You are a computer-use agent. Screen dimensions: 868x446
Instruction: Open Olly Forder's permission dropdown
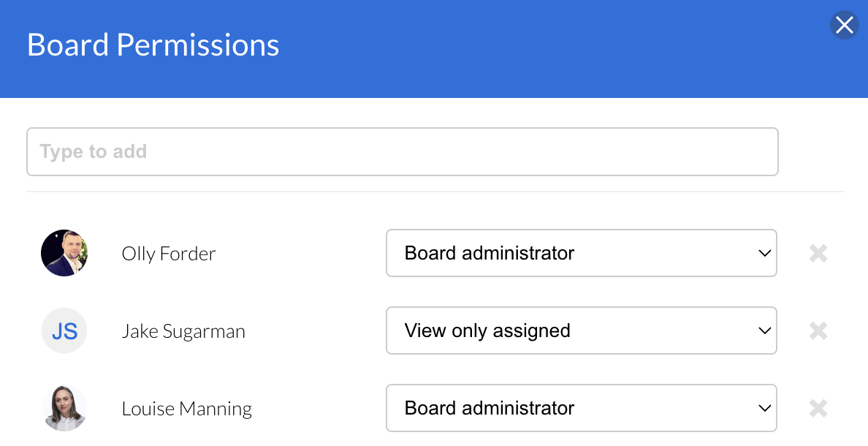click(x=580, y=254)
